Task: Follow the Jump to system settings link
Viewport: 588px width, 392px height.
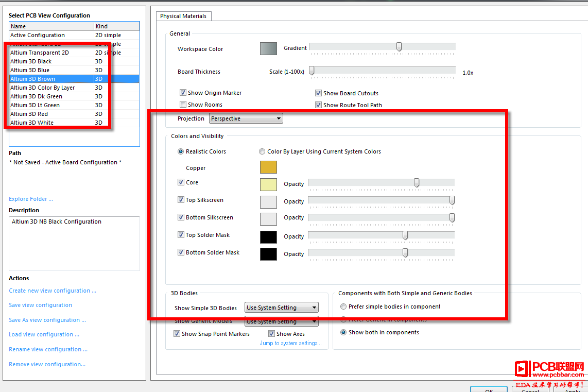Action: [x=290, y=343]
